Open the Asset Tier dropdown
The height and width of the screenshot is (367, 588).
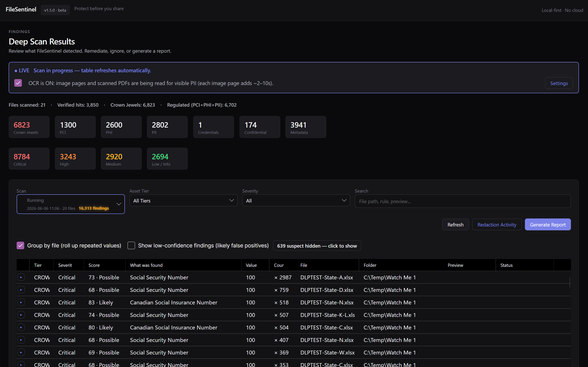[183, 201]
